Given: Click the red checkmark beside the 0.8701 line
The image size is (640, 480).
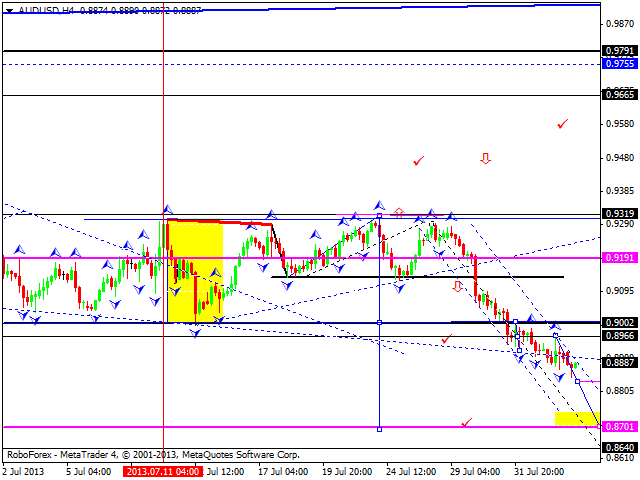Looking at the screenshot, I should pos(466,423).
